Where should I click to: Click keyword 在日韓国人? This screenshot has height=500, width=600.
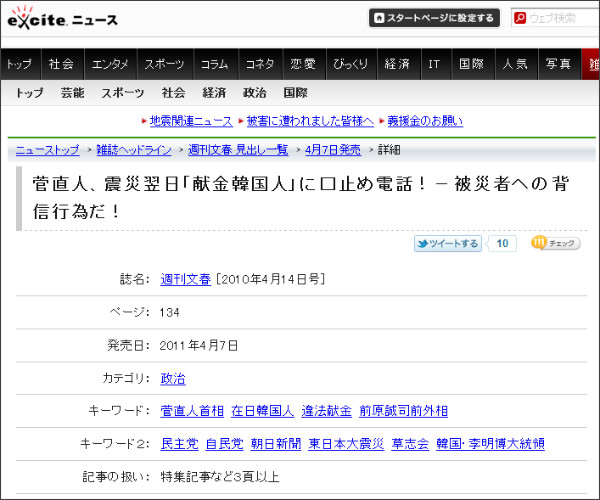[262, 411]
